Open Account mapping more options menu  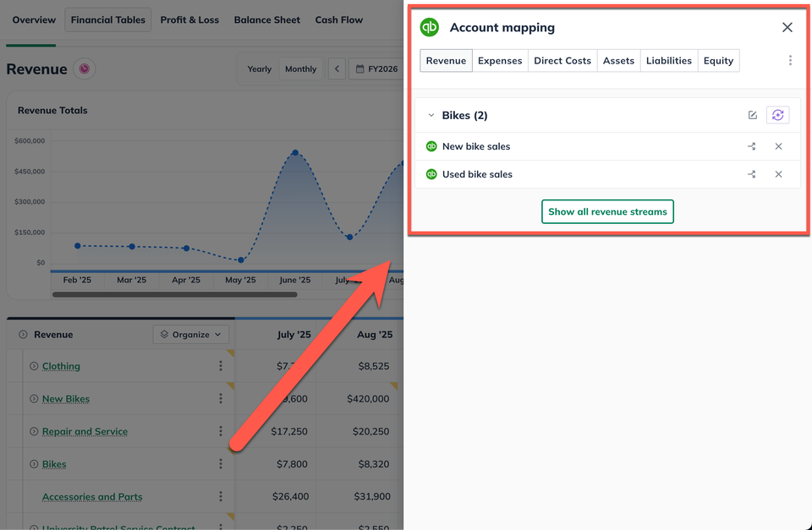pos(790,61)
